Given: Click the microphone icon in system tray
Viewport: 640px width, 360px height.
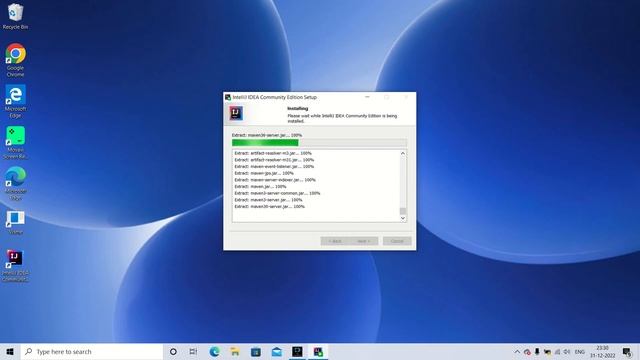Looking at the screenshot, I should click(x=537, y=351).
